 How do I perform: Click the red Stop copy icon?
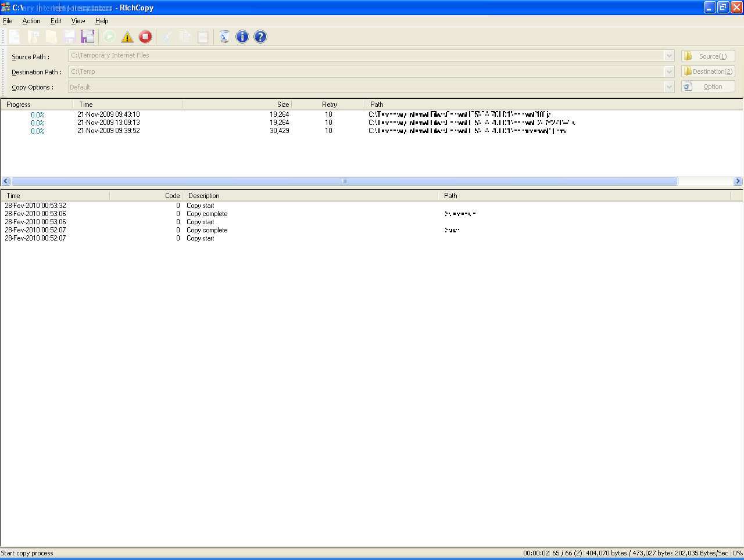(x=145, y=37)
